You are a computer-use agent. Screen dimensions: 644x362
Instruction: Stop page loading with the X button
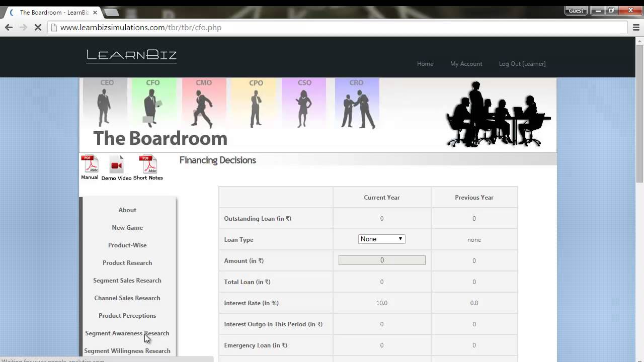(38, 28)
